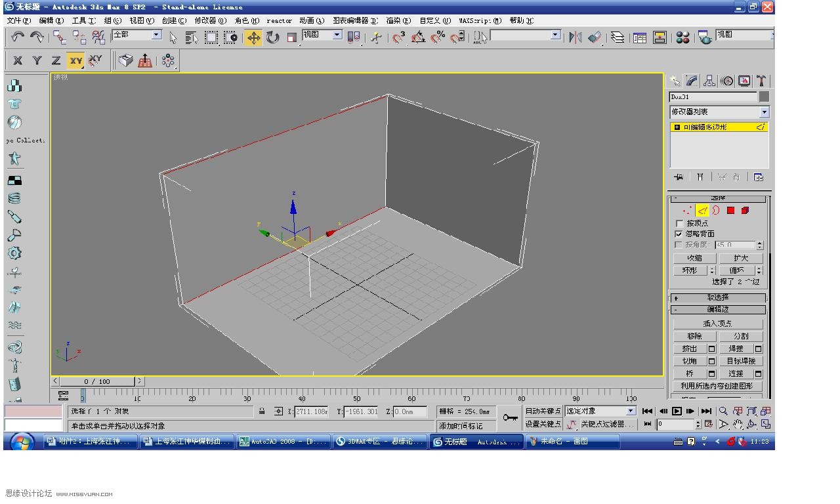840x504 pixels.
Task: Toggle the Angle Snap button
Action: point(418,37)
